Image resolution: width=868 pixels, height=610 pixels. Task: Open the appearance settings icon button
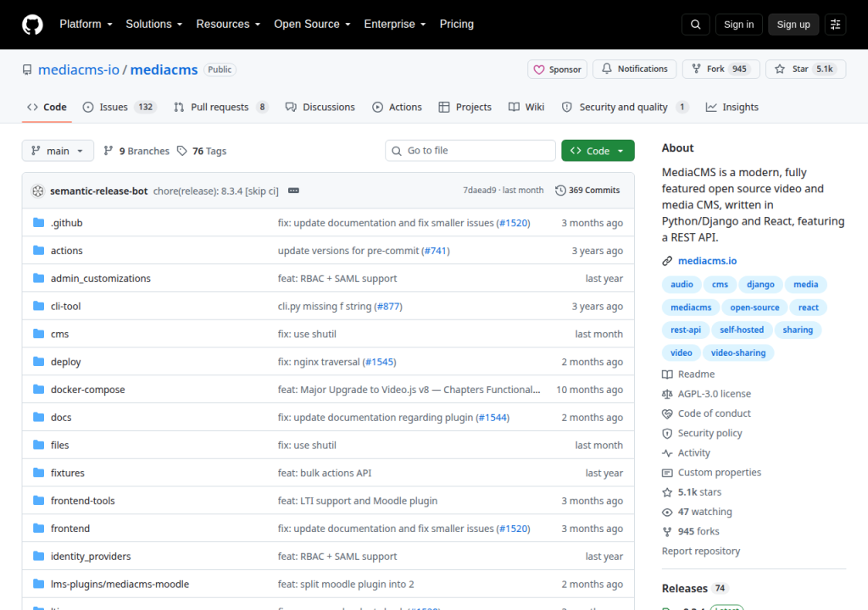pyautogui.click(x=835, y=25)
